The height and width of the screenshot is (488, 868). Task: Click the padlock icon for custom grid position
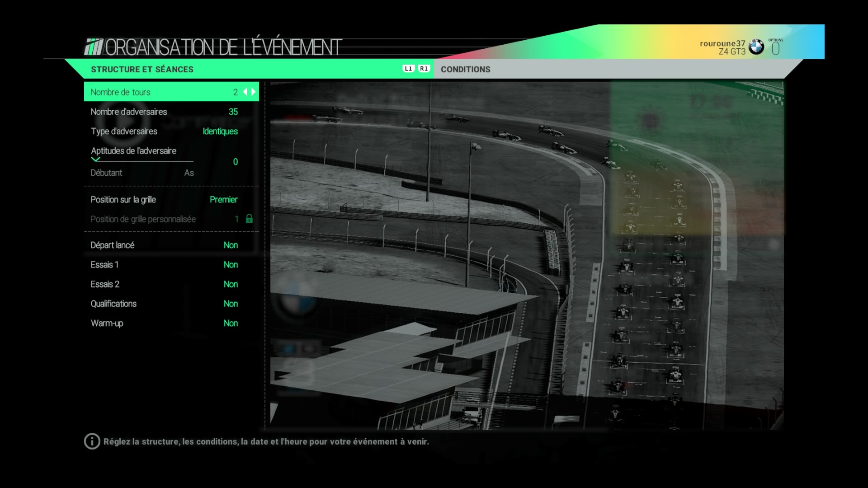point(249,219)
